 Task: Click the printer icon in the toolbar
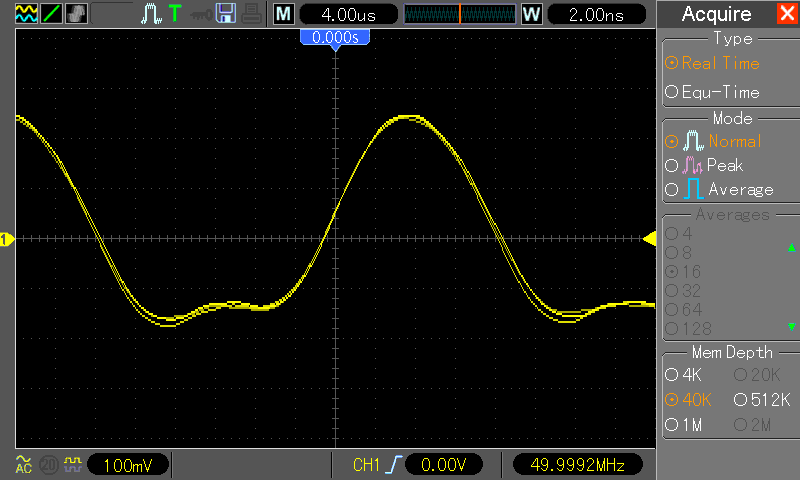[x=251, y=14]
